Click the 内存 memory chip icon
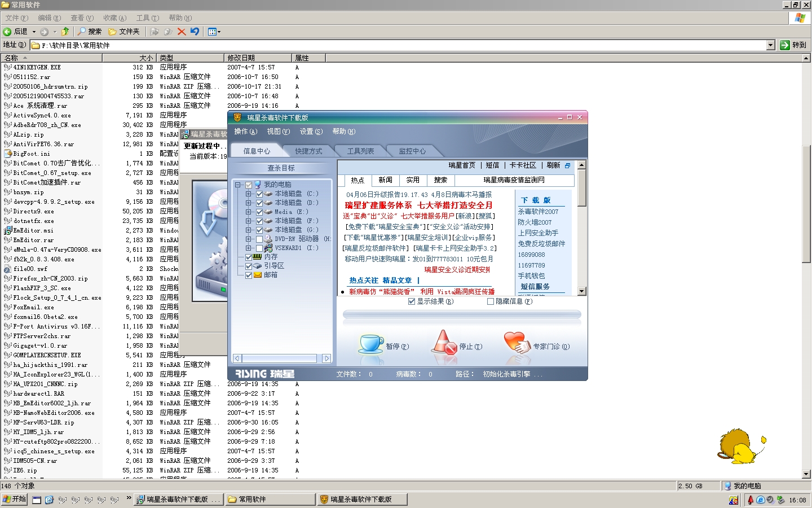This screenshot has height=508, width=812. tap(257, 257)
